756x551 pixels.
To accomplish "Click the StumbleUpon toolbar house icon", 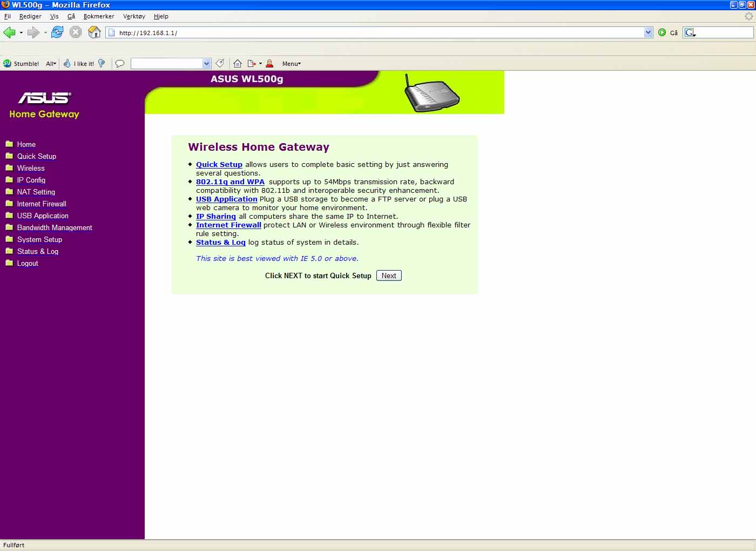I will click(x=238, y=64).
